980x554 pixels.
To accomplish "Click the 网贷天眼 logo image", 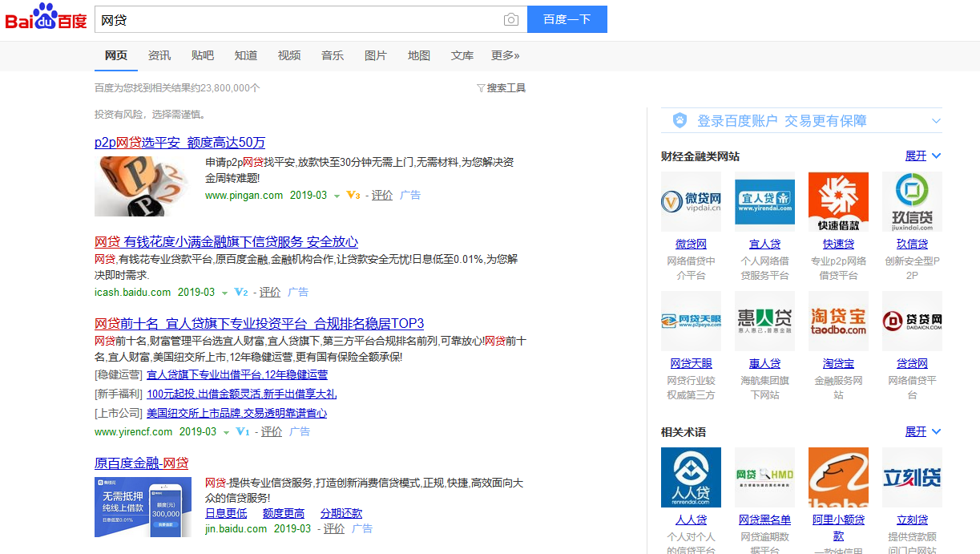I will 691,321.
